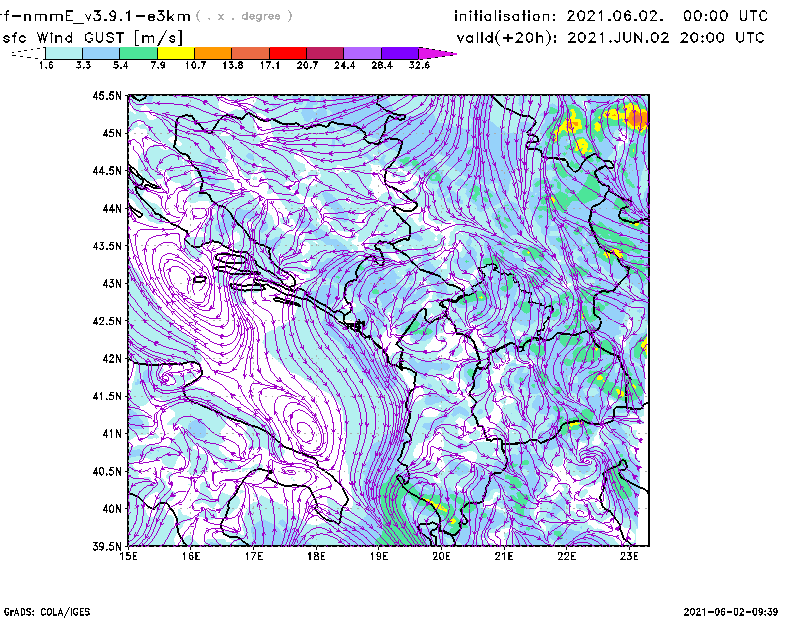Click the legend value 3.3
The width and height of the screenshot is (800, 618).
click(83, 65)
